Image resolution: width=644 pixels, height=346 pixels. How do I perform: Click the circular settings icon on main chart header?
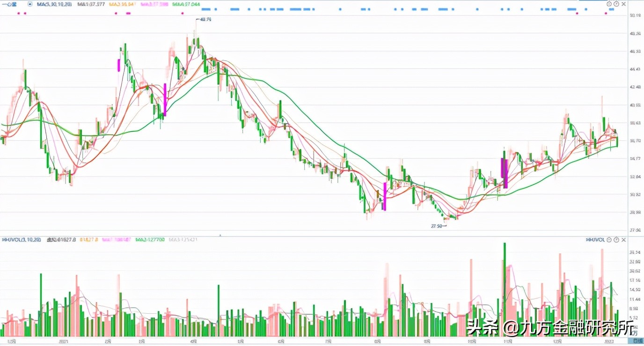[x=616, y=4]
